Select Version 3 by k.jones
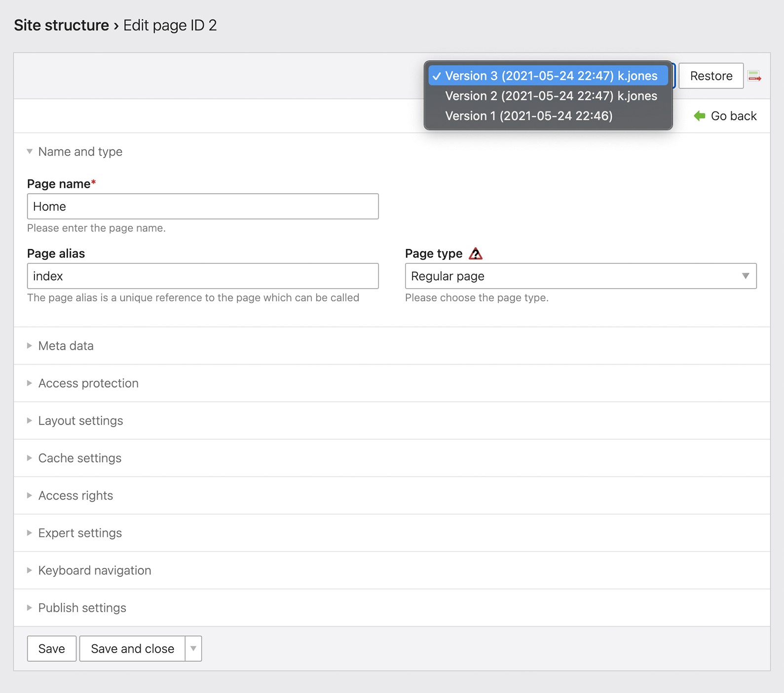784x693 pixels. [548, 76]
